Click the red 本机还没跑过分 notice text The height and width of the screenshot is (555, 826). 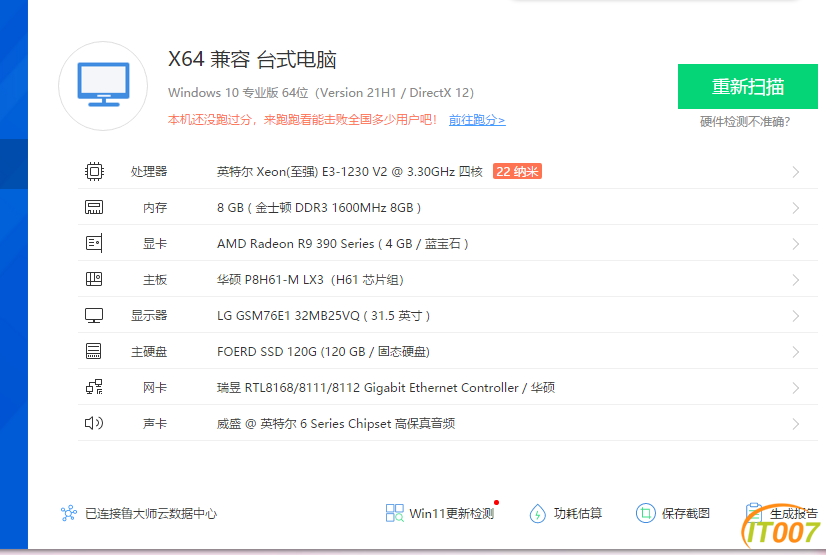click(302, 120)
